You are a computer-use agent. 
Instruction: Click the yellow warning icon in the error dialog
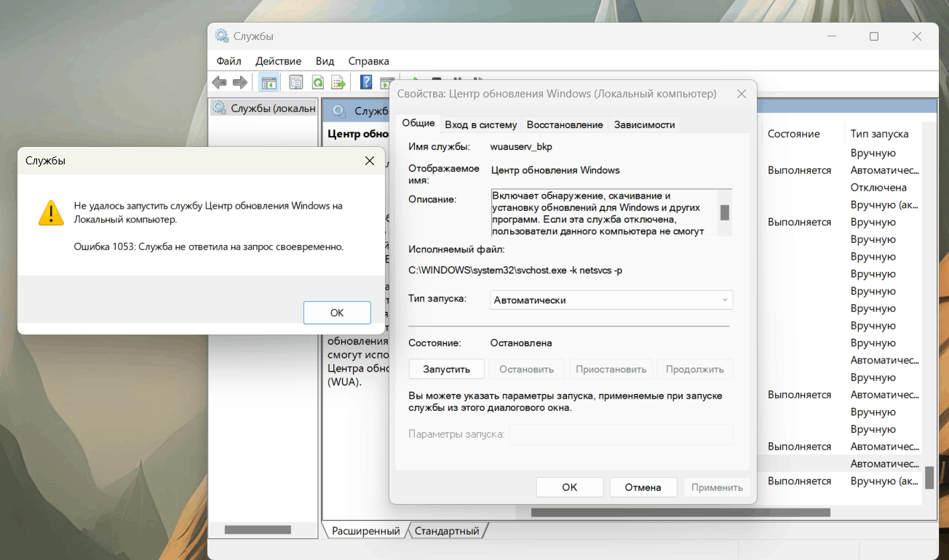click(x=52, y=212)
